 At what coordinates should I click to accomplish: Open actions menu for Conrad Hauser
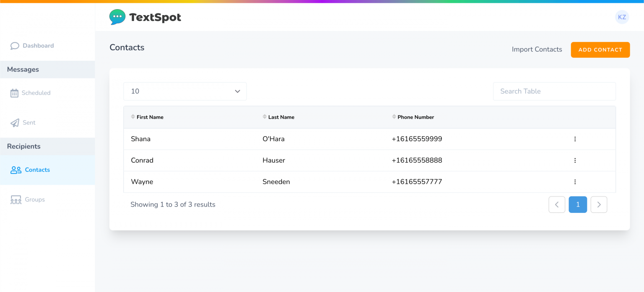[x=575, y=160]
